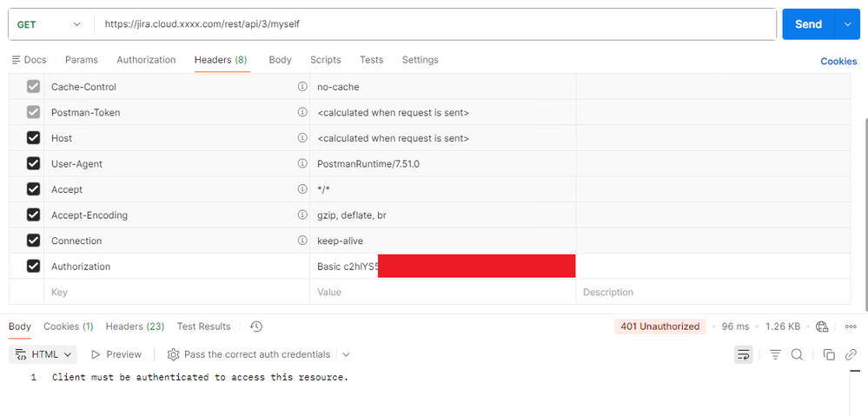
Task: Click the info icon in User-Agent row
Action: (x=302, y=164)
